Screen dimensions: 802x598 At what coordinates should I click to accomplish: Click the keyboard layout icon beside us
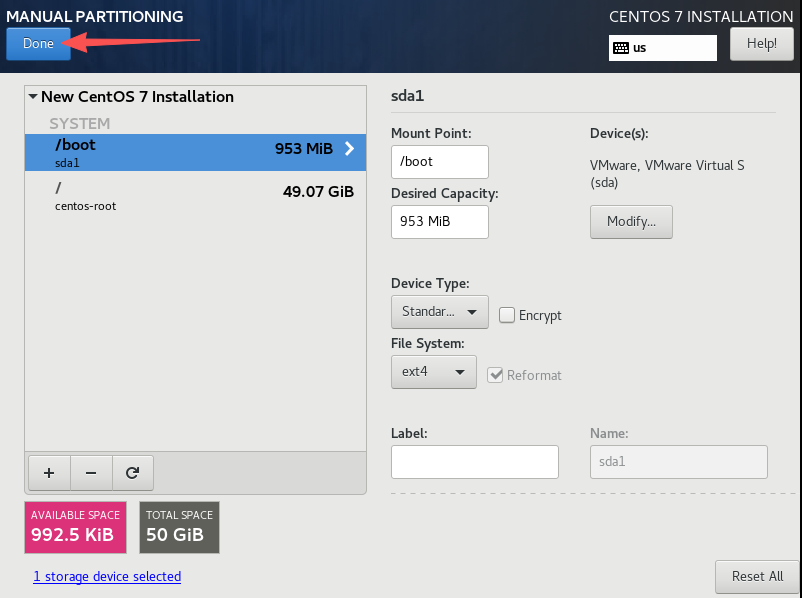[621, 48]
